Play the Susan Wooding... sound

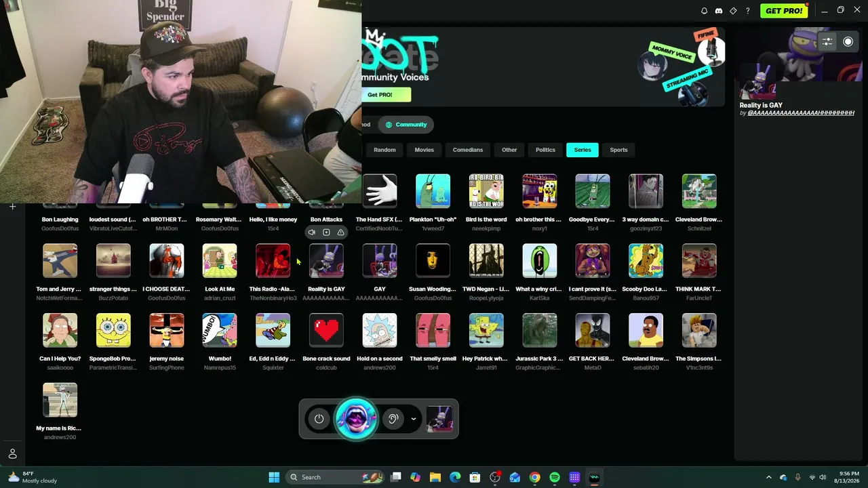point(433,261)
